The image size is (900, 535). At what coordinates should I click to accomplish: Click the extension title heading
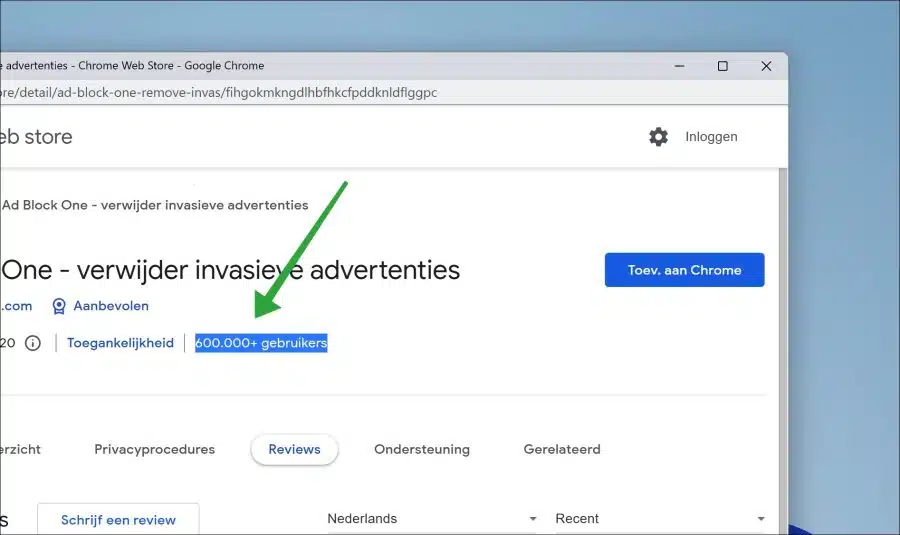(230, 270)
